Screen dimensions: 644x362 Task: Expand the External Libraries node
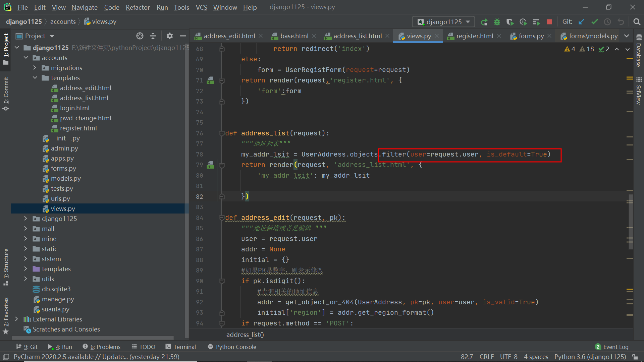pos(17,319)
